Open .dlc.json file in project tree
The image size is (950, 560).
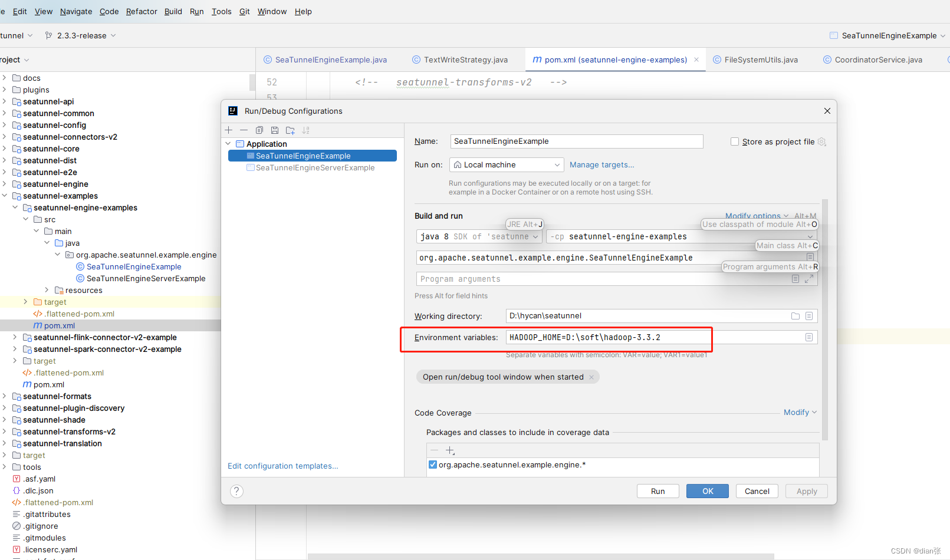click(38, 490)
